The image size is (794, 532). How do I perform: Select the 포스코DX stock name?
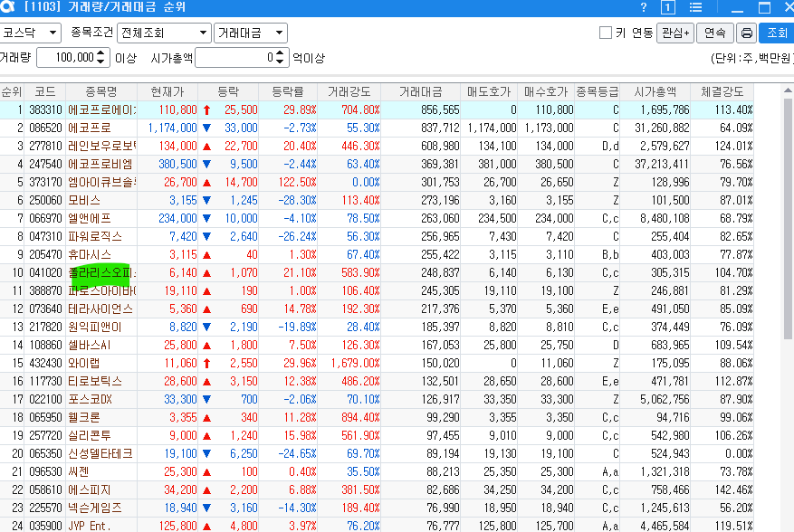point(91,399)
